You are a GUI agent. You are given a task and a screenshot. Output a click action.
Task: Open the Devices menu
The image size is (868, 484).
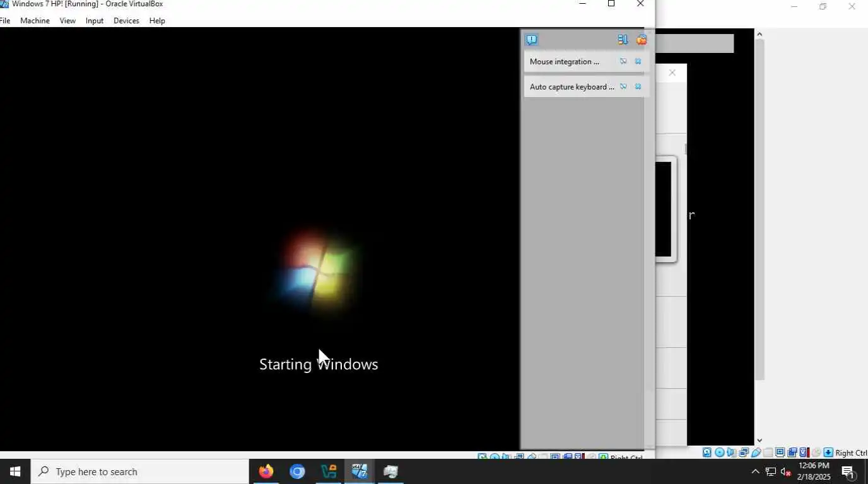(126, 21)
